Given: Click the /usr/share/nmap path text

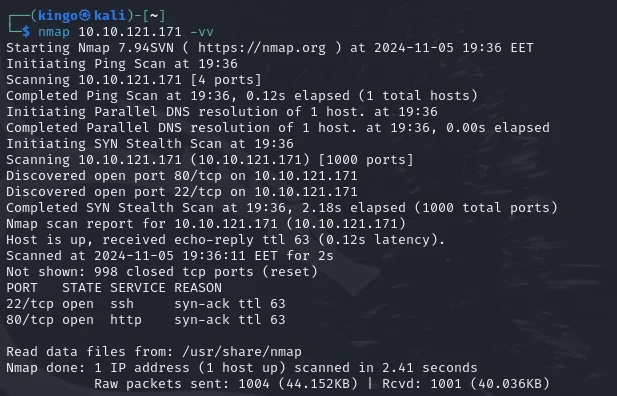Looking at the screenshot, I should [x=242, y=352].
